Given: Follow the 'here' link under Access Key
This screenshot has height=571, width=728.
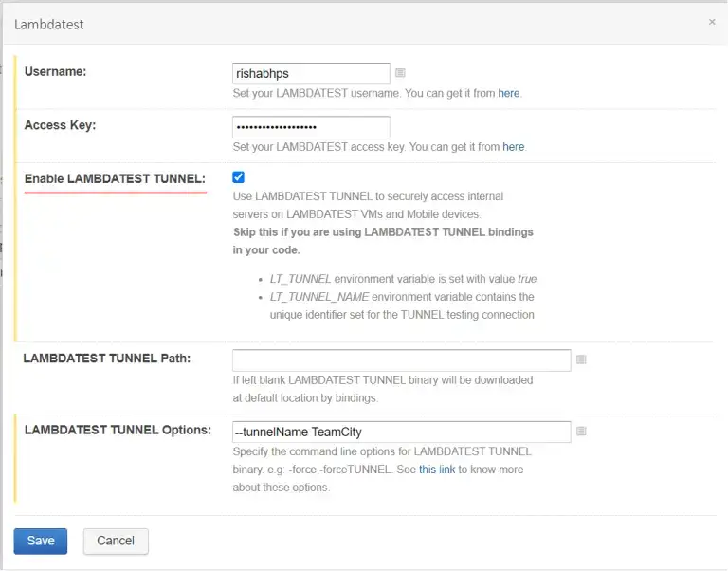Looking at the screenshot, I should click(x=513, y=147).
